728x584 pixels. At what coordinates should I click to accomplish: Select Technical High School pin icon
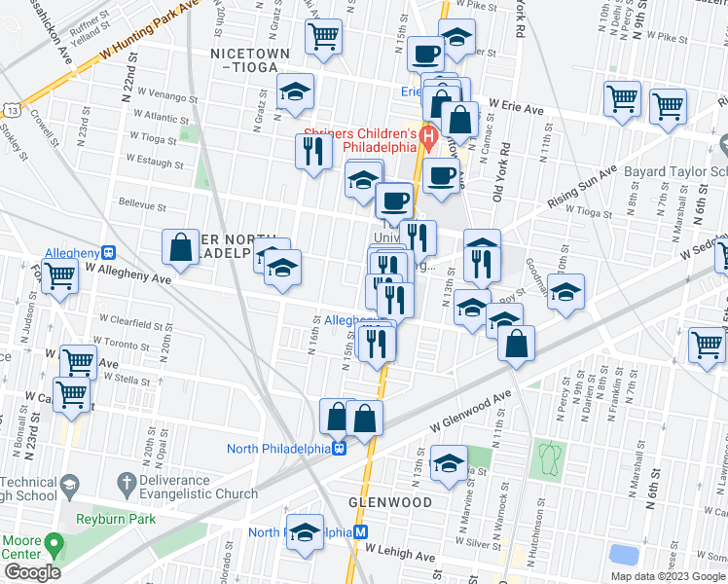pos(70,486)
